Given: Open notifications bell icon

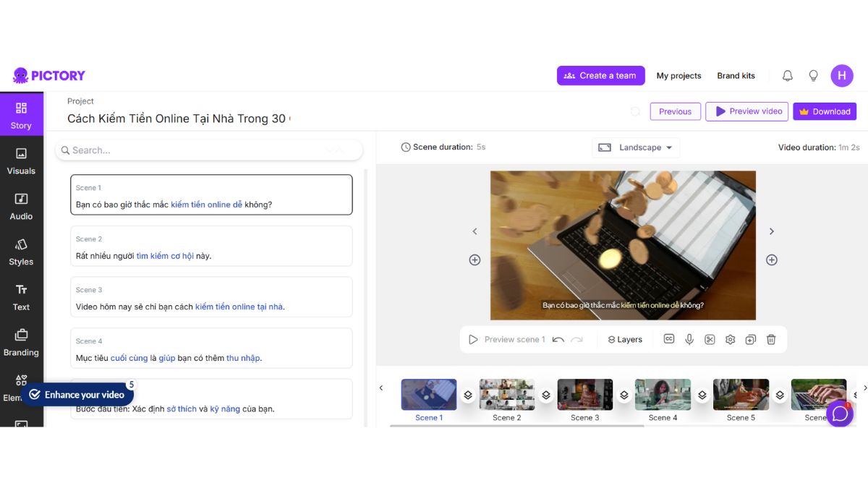Looking at the screenshot, I should coord(788,75).
